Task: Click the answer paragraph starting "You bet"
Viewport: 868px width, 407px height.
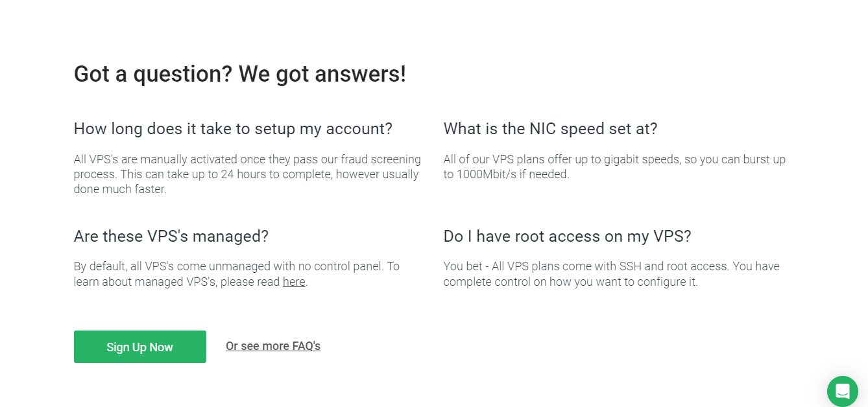Action: [x=611, y=274]
